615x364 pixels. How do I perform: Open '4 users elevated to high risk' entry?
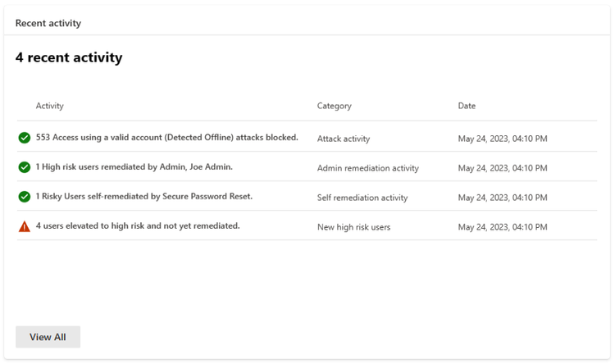138,226
